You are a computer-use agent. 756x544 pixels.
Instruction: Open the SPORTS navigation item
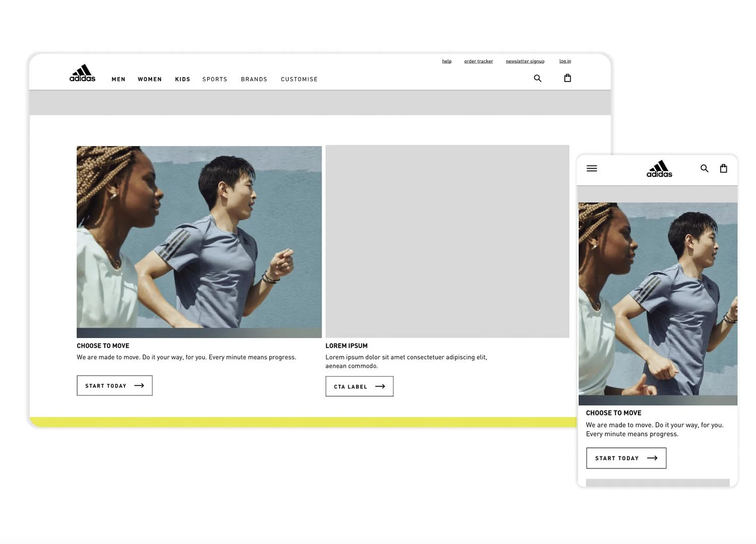point(215,79)
